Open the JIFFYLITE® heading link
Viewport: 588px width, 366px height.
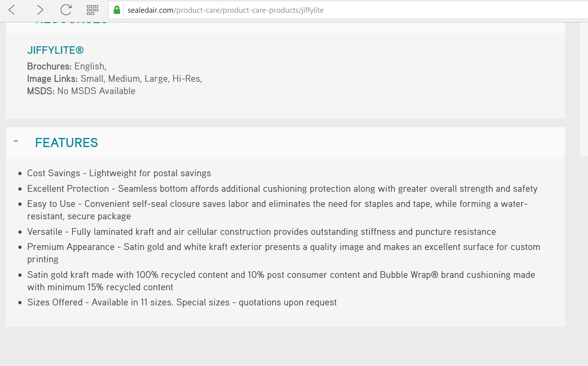tap(55, 50)
